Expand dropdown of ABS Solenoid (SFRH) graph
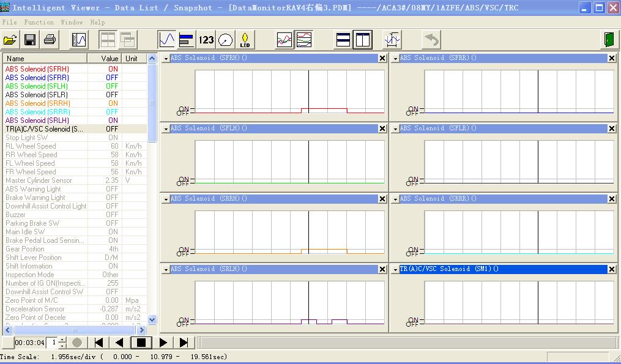This screenshot has height=364, width=621. click(x=166, y=59)
